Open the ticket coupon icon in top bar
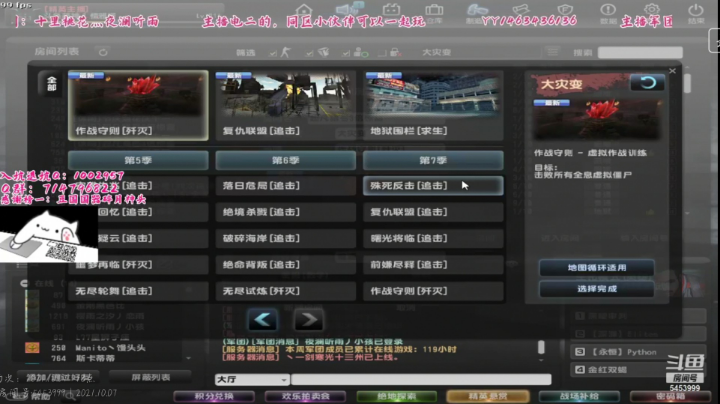Screen dimensions: 720x404 [x=521, y=10]
